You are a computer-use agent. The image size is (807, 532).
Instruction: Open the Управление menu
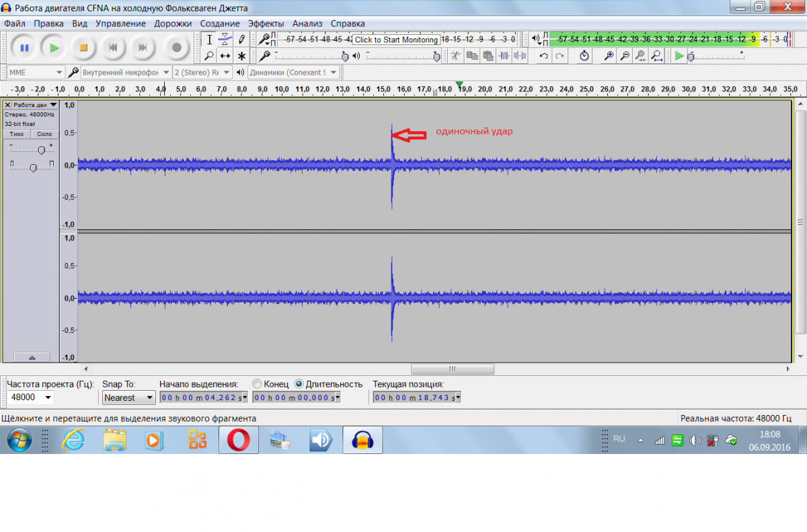121,24
